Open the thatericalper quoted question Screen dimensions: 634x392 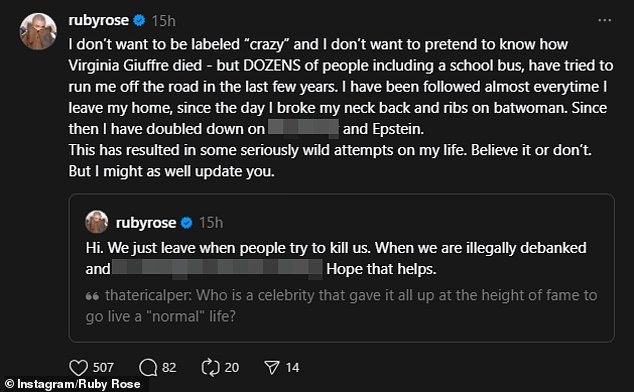point(342,306)
